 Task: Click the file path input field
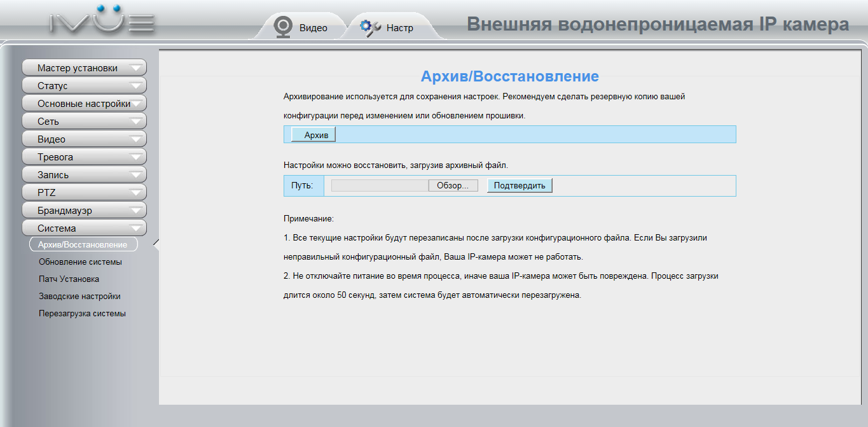click(380, 185)
